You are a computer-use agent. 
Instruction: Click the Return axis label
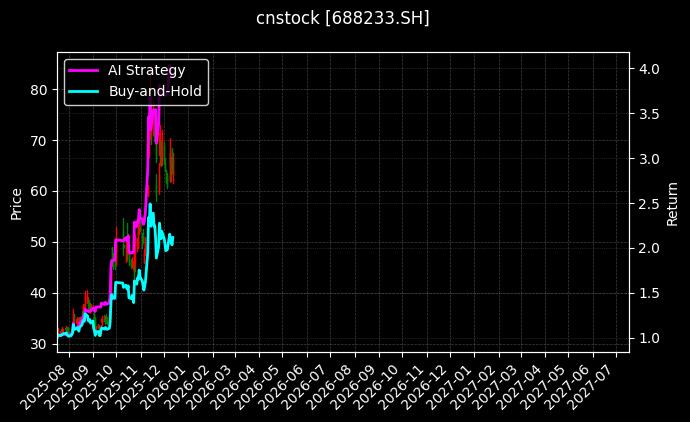coord(673,203)
